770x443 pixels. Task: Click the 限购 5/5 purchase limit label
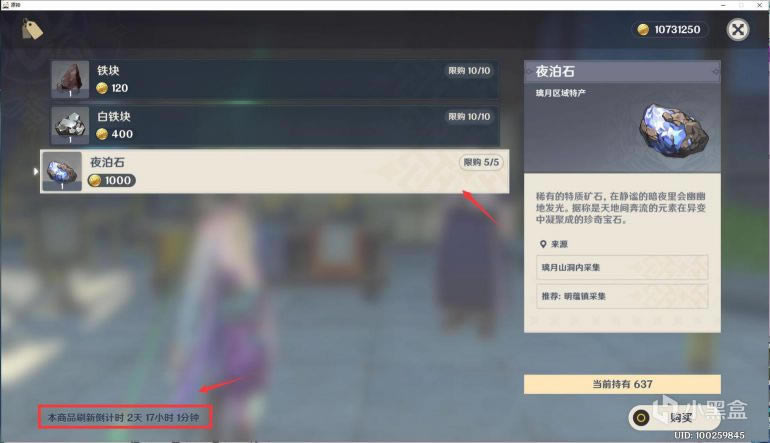(480, 162)
